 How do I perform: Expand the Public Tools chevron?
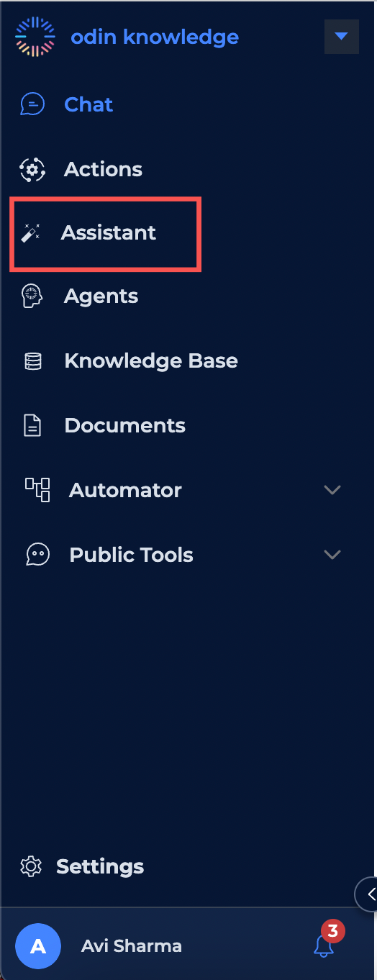pos(332,555)
